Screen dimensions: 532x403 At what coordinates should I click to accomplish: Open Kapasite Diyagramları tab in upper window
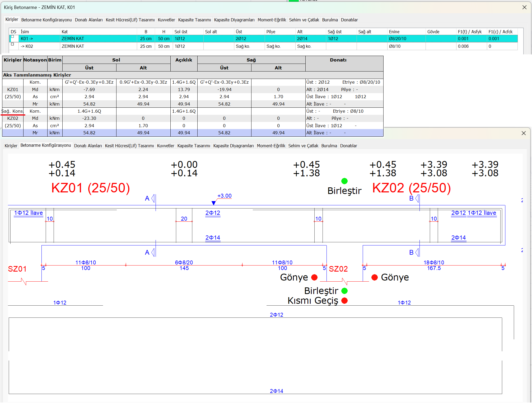tap(234, 20)
